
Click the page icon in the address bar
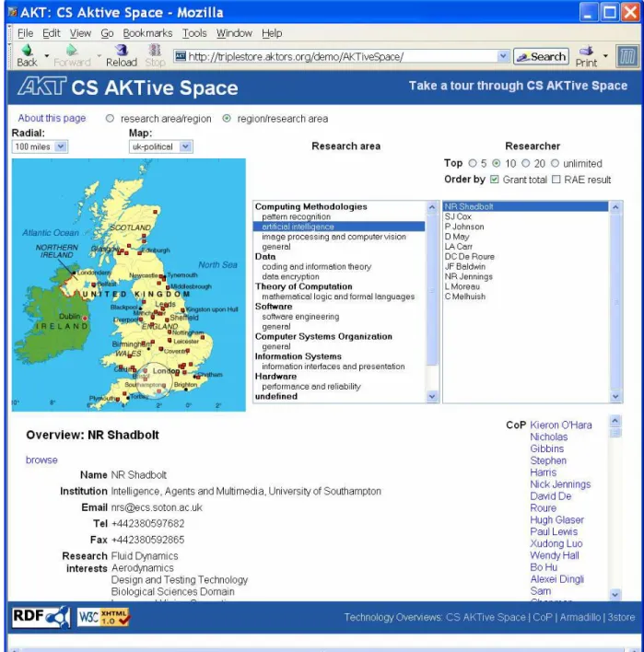[x=181, y=56]
